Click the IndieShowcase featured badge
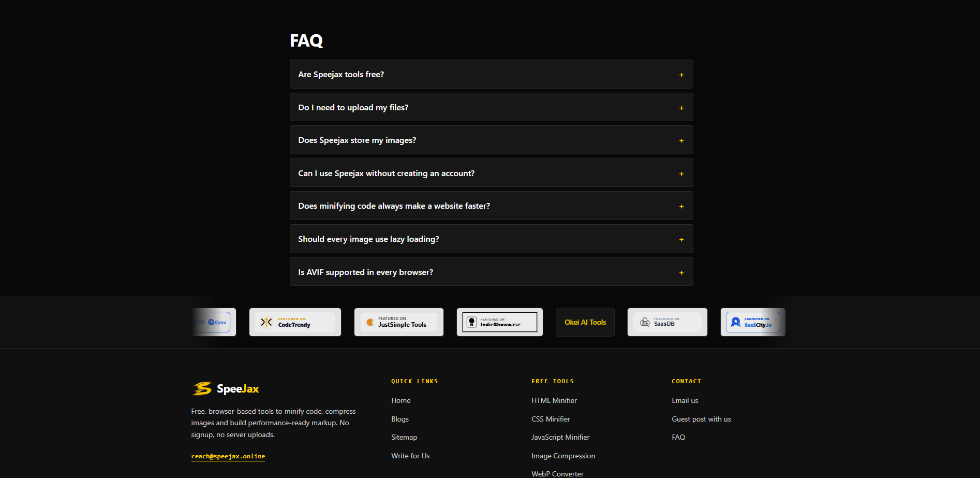The image size is (980, 478). click(x=500, y=322)
